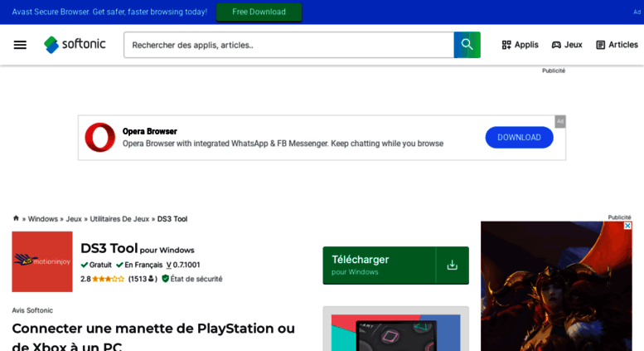
Task: Click the DS3 Tool app title
Action: [x=109, y=248]
